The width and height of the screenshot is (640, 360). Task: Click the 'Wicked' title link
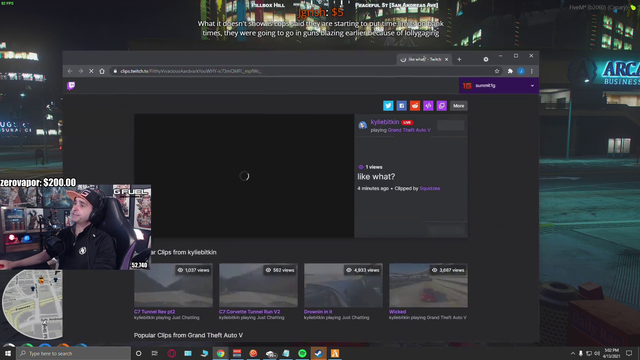tap(397, 312)
